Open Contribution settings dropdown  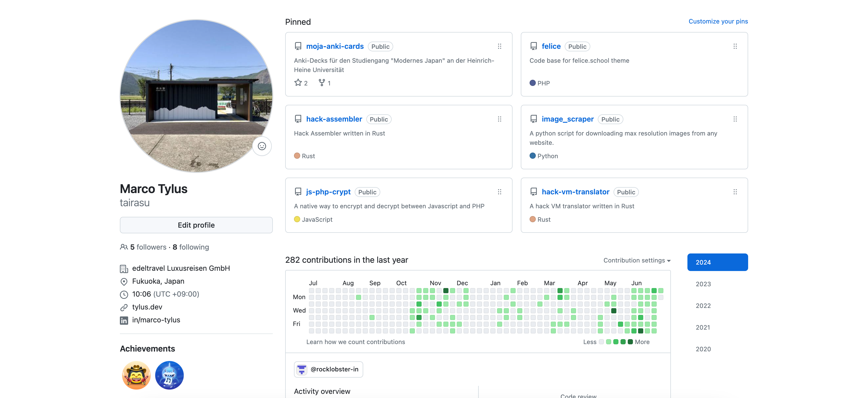[637, 260]
